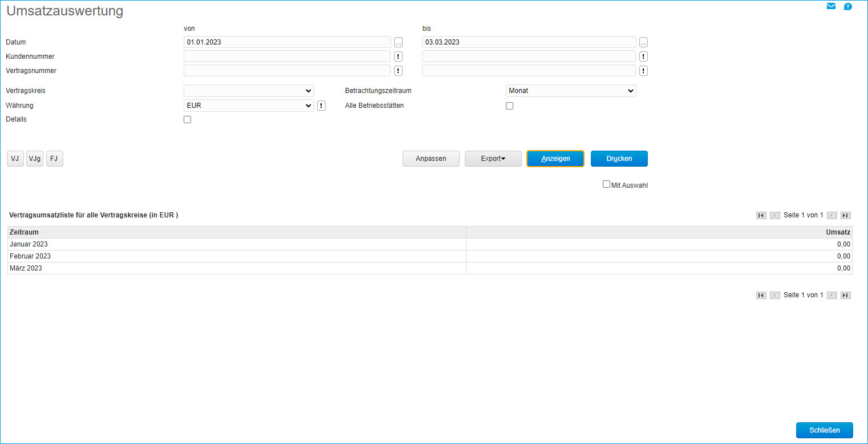Open date picker for the 'von' date
The height and width of the screenshot is (444, 868).
coord(398,42)
